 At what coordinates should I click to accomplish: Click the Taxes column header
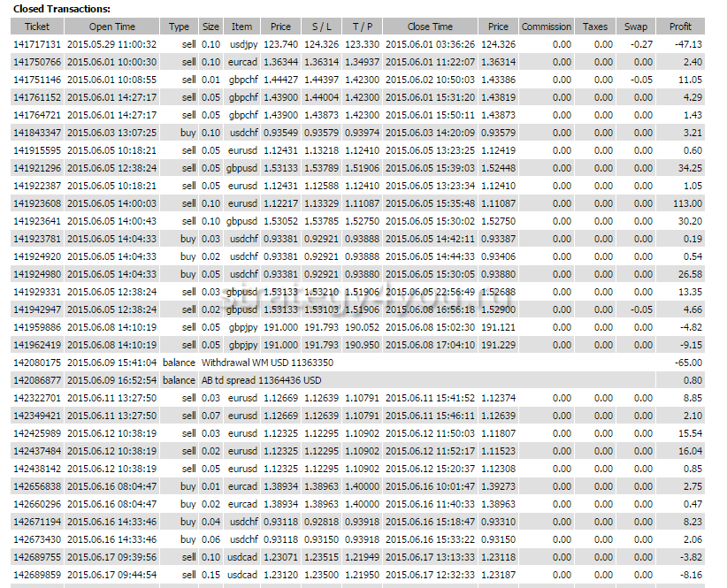tap(595, 27)
